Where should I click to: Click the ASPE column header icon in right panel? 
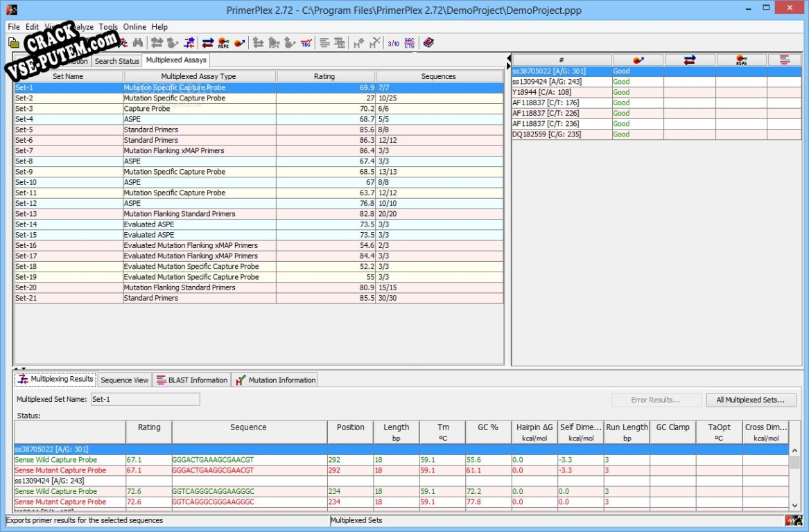(741, 60)
